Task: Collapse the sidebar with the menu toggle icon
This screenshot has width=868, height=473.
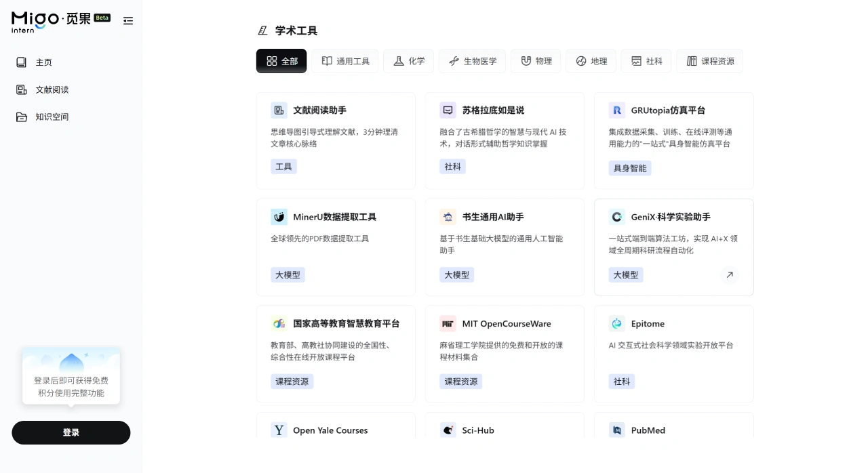Action: click(x=128, y=21)
